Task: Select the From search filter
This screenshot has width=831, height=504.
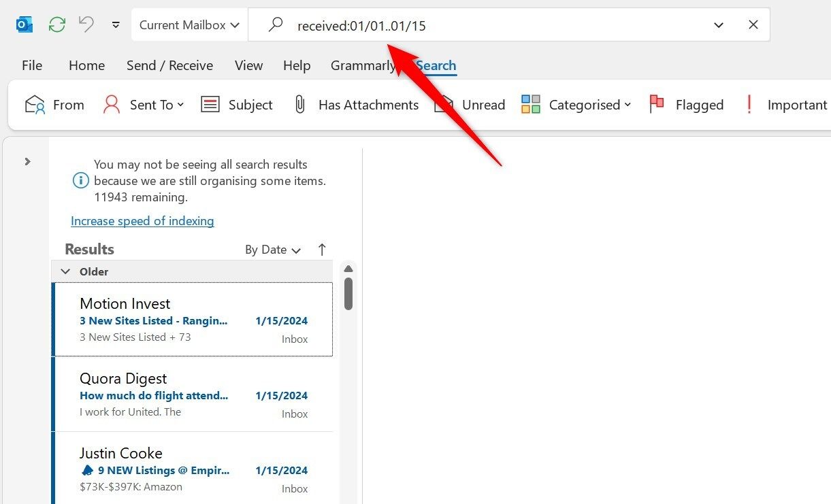Action: pos(54,104)
